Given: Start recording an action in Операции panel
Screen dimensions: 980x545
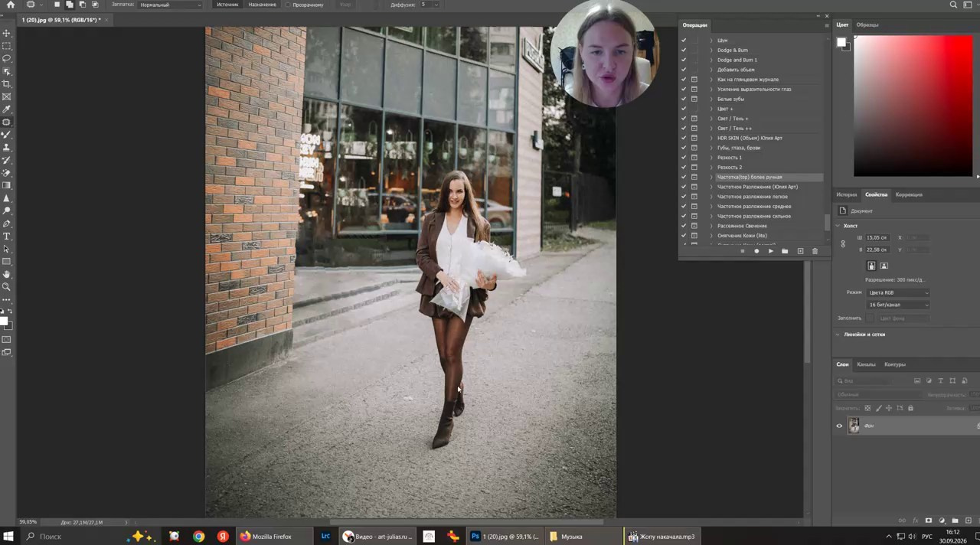Looking at the screenshot, I should [x=756, y=251].
